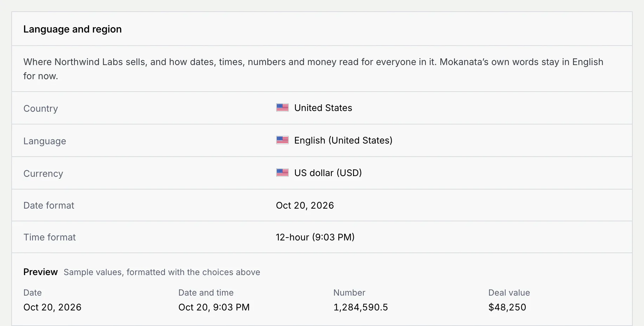Click the Time format row label
644x326 pixels.
click(49, 237)
